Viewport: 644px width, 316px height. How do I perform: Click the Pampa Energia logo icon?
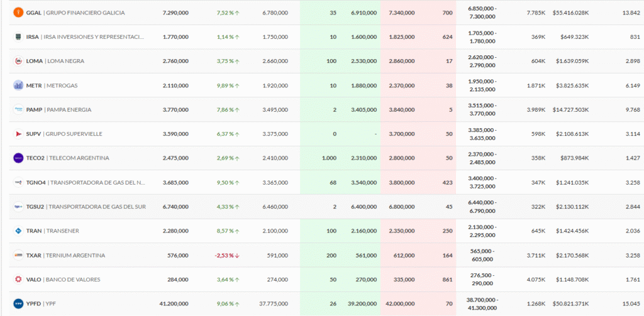coord(18,109)
